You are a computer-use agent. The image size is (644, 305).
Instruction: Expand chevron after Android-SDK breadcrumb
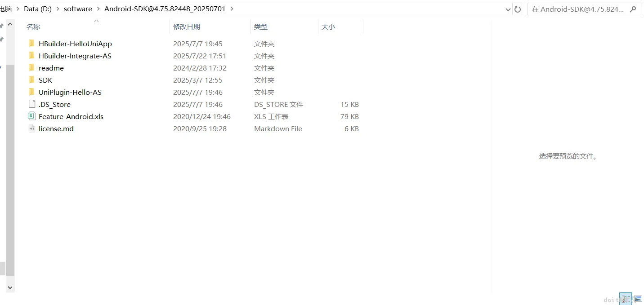coord(232,9)
